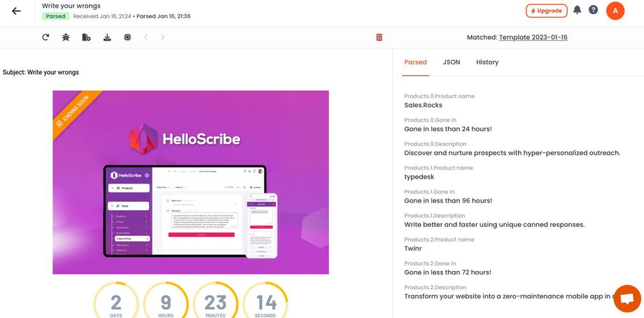Go to next document with right chevron
The height and width of the screenshot is (318, 644).
point(162,37)
